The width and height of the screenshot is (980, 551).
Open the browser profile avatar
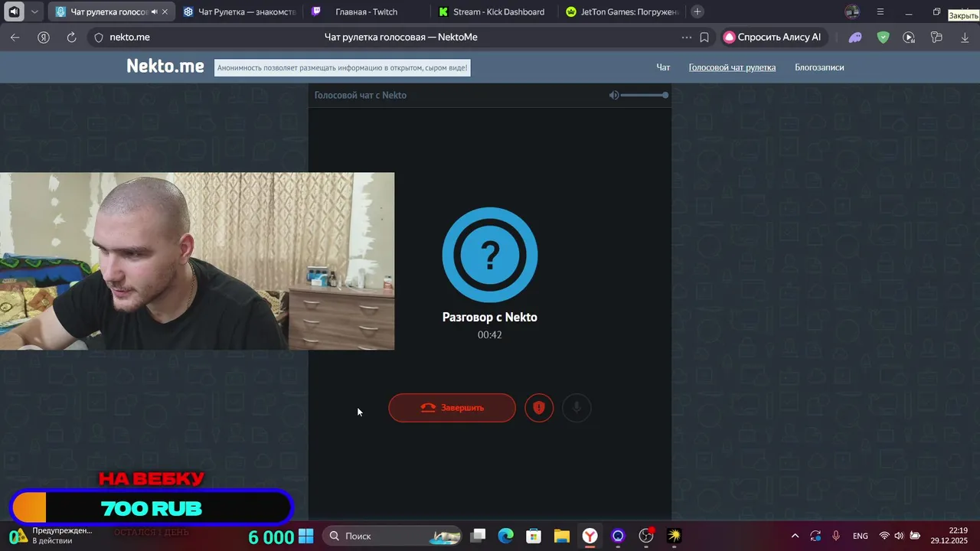pos(852,11)
